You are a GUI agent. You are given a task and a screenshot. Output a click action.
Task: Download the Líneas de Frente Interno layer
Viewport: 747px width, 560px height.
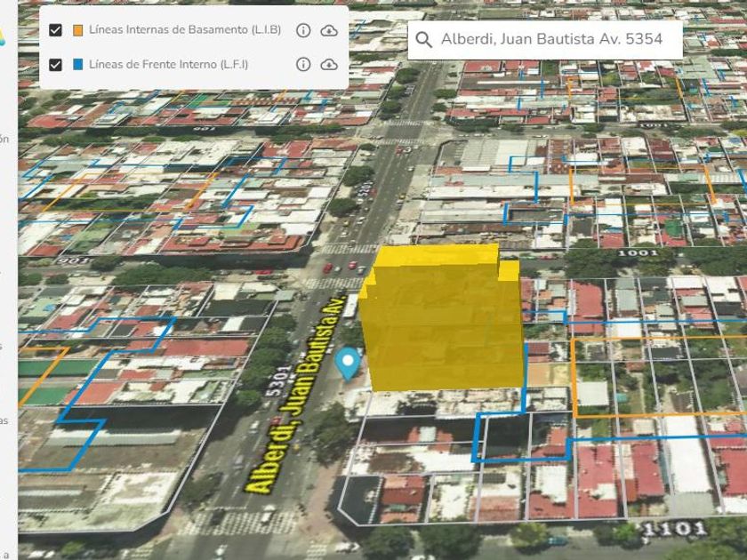[329, 64]
